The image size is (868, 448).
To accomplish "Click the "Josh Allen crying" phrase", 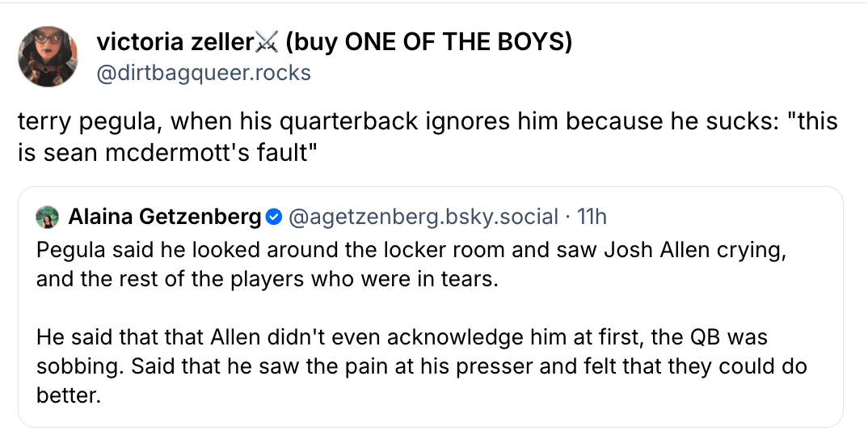I will 695,250.
